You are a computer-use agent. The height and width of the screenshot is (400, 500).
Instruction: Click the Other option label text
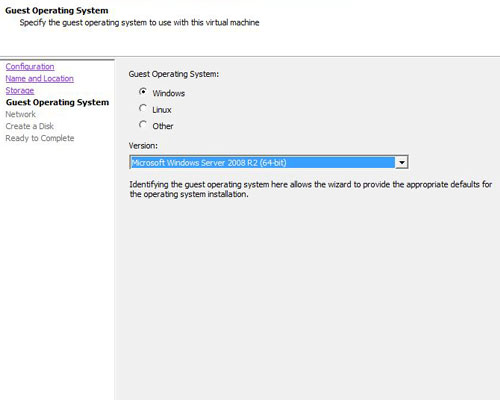point(163,126)
